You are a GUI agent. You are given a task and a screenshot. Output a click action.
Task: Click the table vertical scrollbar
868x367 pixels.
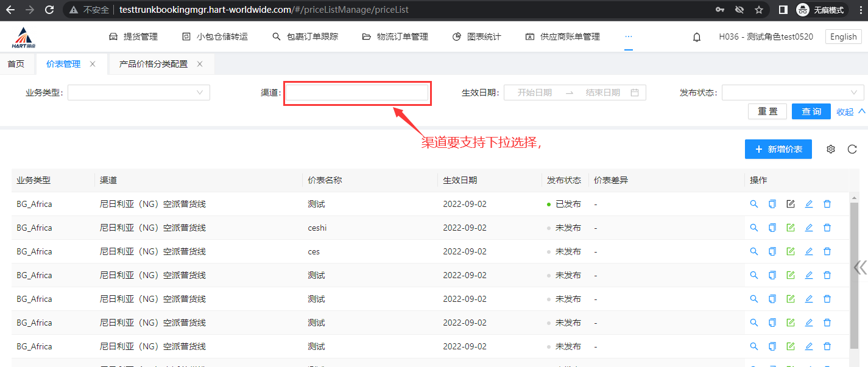point(855,274)
